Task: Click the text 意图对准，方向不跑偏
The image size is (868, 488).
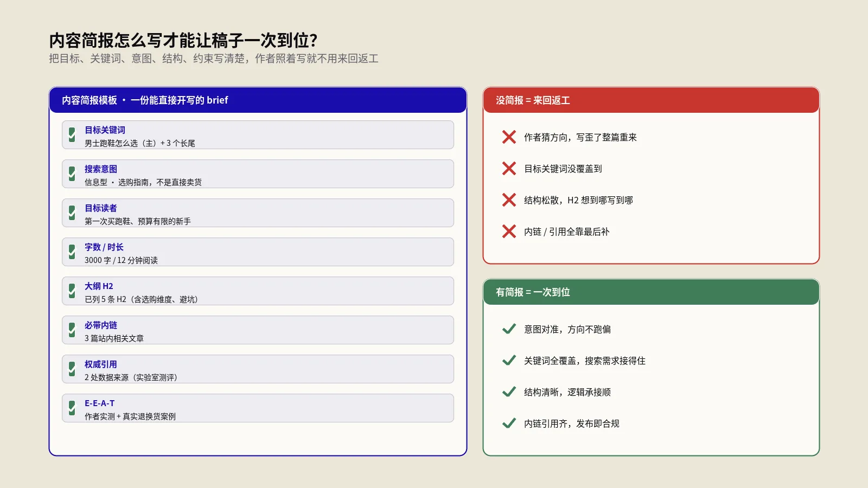Action: [567, 330]
